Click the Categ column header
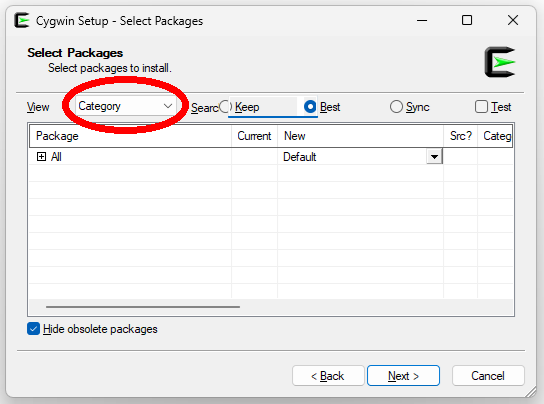 click(x=495, y=136)
